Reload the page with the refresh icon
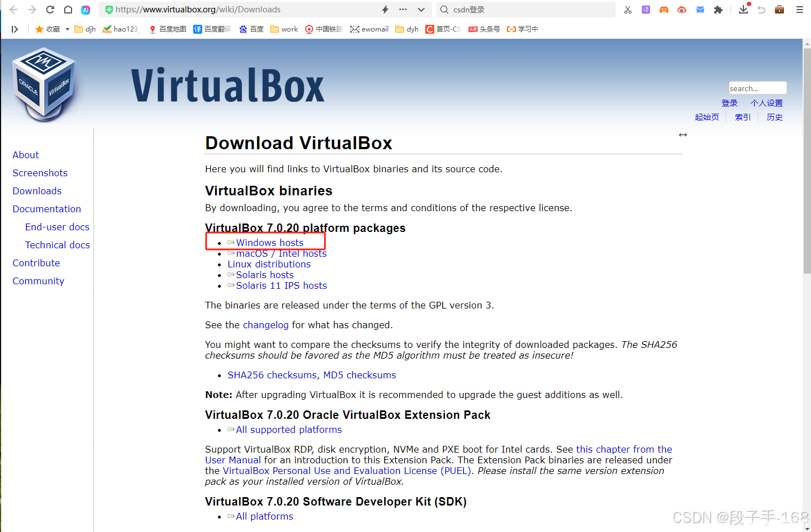 50,10
